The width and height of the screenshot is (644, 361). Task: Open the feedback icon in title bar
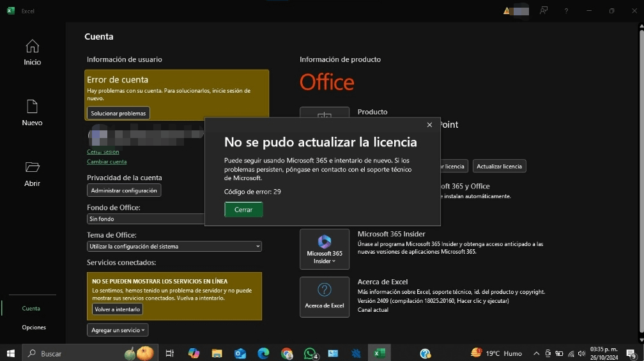tap(544, 11)
